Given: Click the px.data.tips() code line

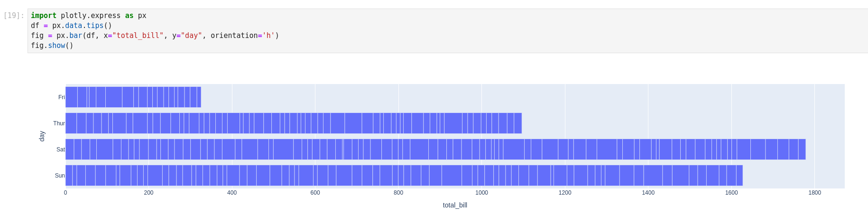Looking at the screenshot, I should tap(71, 26).
